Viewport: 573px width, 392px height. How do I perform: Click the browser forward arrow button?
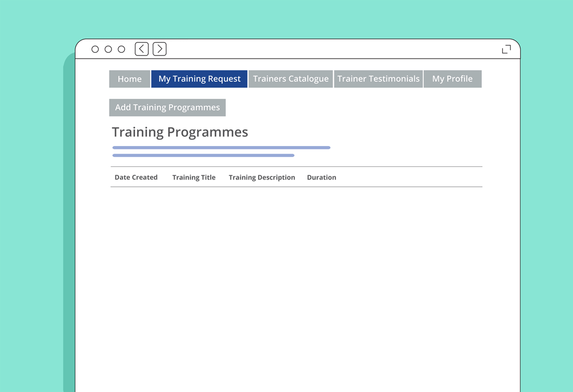coord(160,49)
